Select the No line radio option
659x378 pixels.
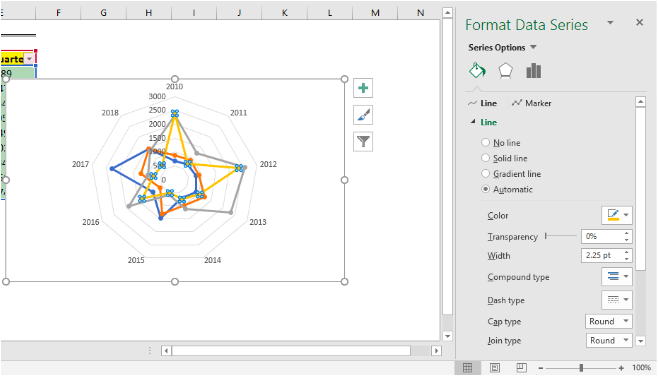[485, 143]
